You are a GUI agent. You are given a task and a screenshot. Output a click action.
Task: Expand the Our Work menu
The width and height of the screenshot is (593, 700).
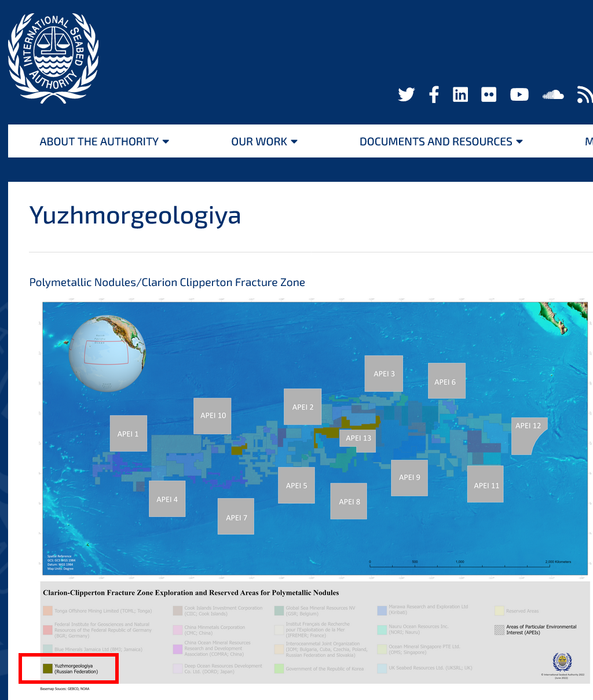click(264, 141)
